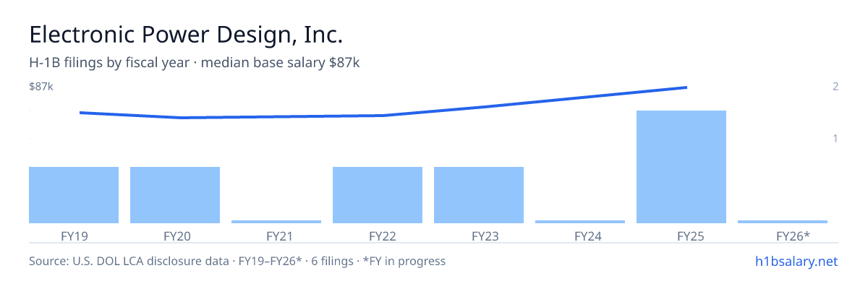The image size is (868, 289).
Task: Click the Electronic Power Design, Inc. title
Action: (x=186, y=35)
